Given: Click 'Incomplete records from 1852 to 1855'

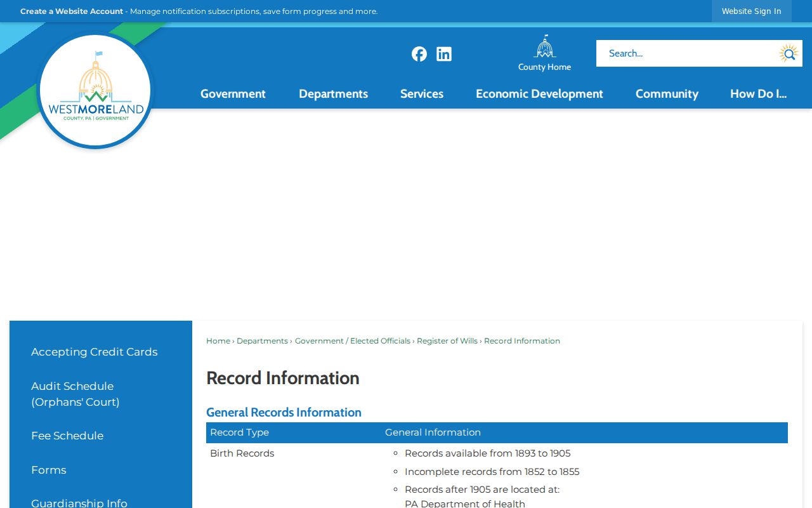Looking at the screenshot, I should [492, 472].
